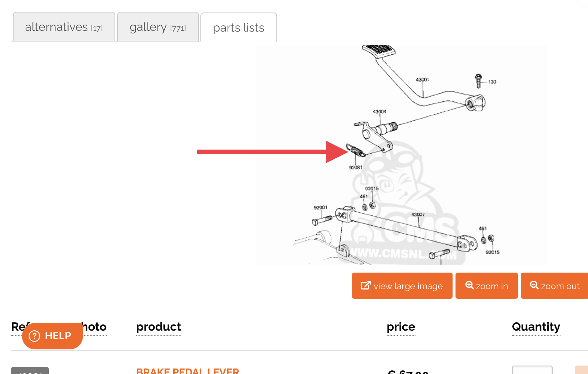Click the 43004 part label in diagram

pyautogui.click(x=379, y=111)
